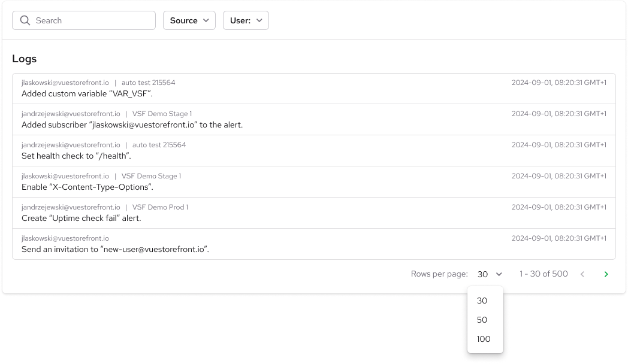628x364 pixels.
Task: Click the previous page left arrow
Action: point(582,274)
